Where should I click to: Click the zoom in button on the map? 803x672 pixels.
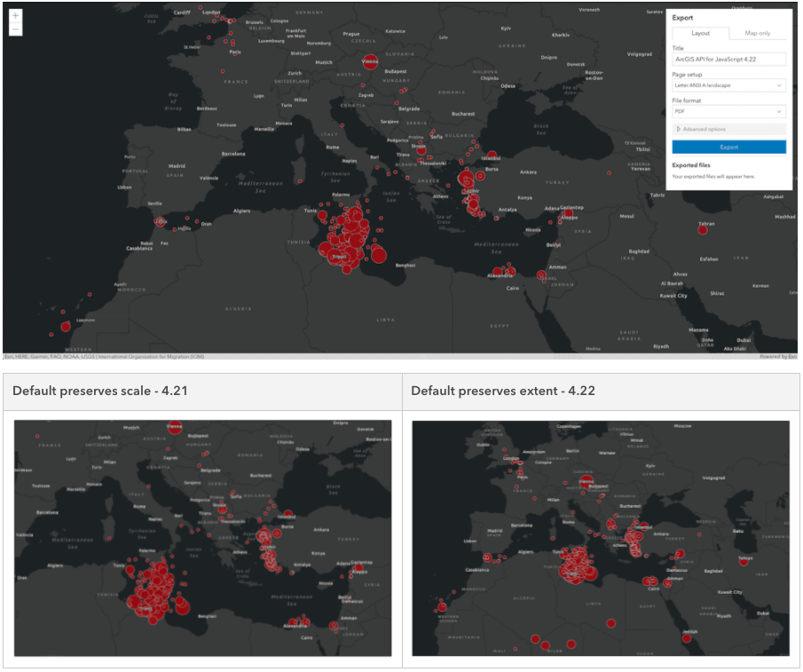tap(16, 14)
